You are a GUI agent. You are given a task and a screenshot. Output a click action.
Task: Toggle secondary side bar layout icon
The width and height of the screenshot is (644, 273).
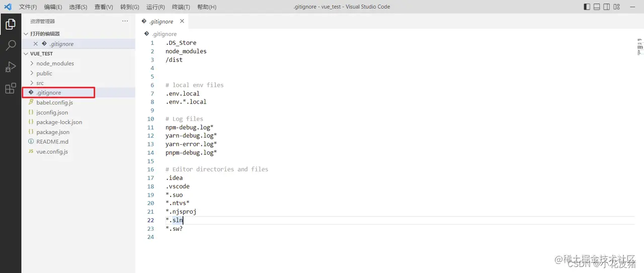607,7
